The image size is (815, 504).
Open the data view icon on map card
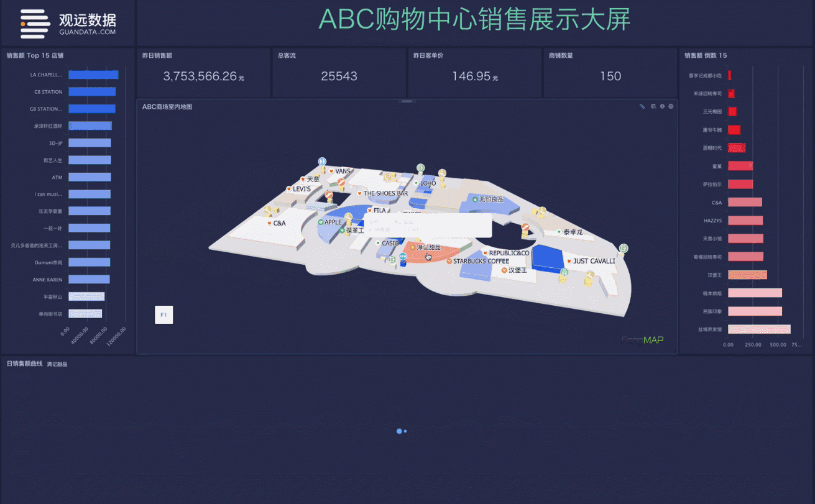(653, 106)
